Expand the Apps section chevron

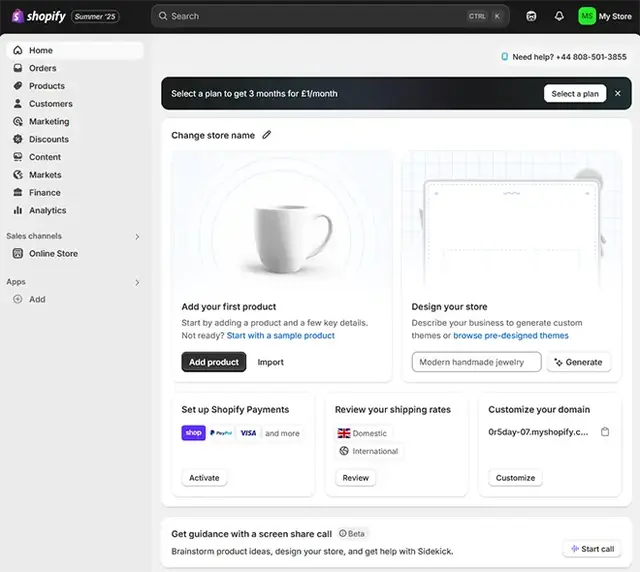(137, 282)
